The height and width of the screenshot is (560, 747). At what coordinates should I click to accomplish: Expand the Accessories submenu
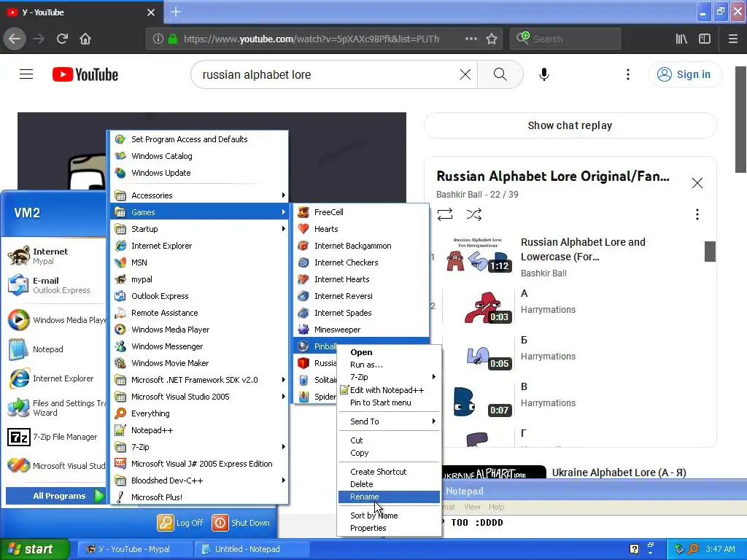199,195
